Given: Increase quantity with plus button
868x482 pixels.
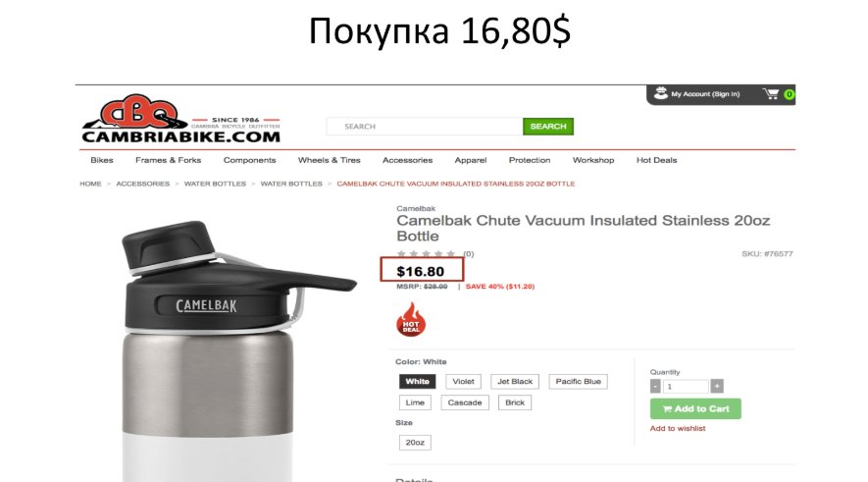Looking at the screenshot, I should click(717, 386).
